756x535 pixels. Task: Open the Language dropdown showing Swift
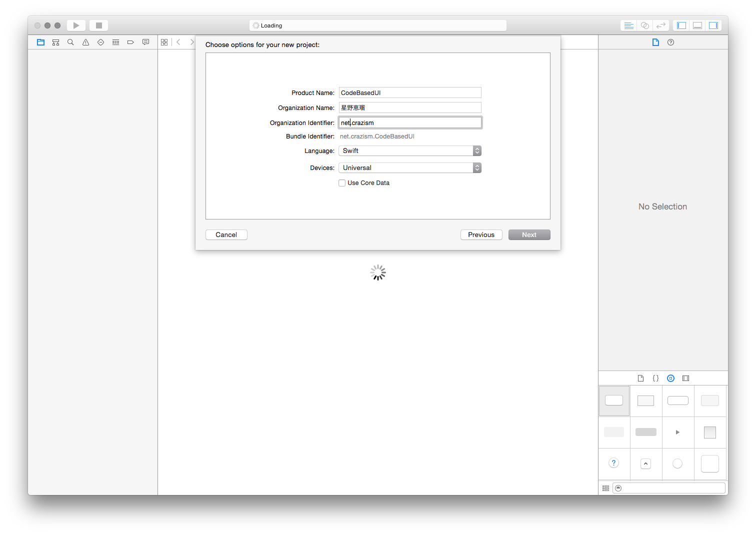click(x=410, y=150)
